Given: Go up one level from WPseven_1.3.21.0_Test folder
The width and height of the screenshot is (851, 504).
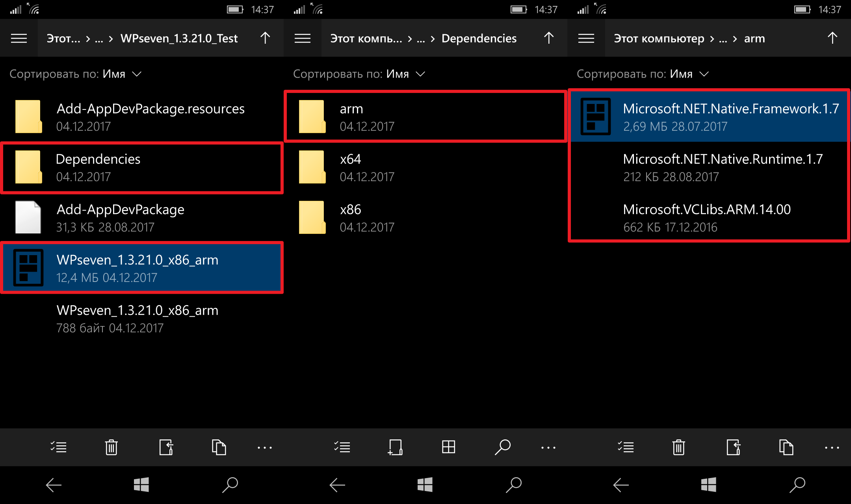Looking at the screenshot, I should pos(265,38).
